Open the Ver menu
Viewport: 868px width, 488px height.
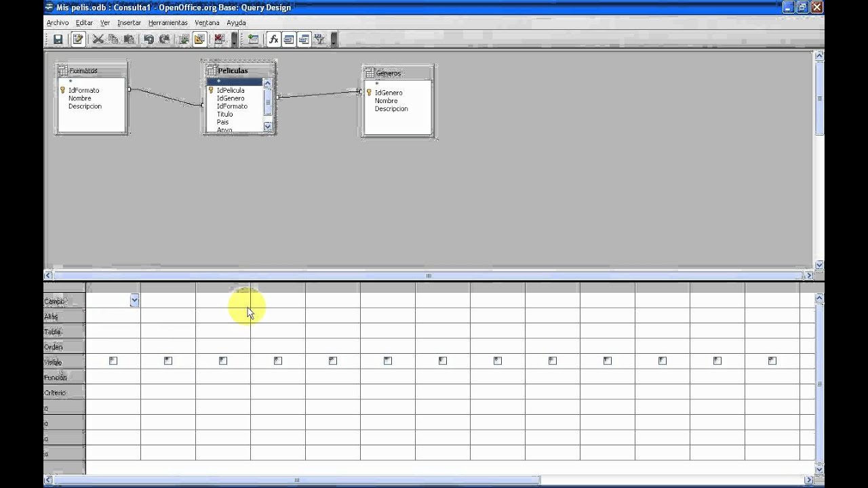click(105, 22)
